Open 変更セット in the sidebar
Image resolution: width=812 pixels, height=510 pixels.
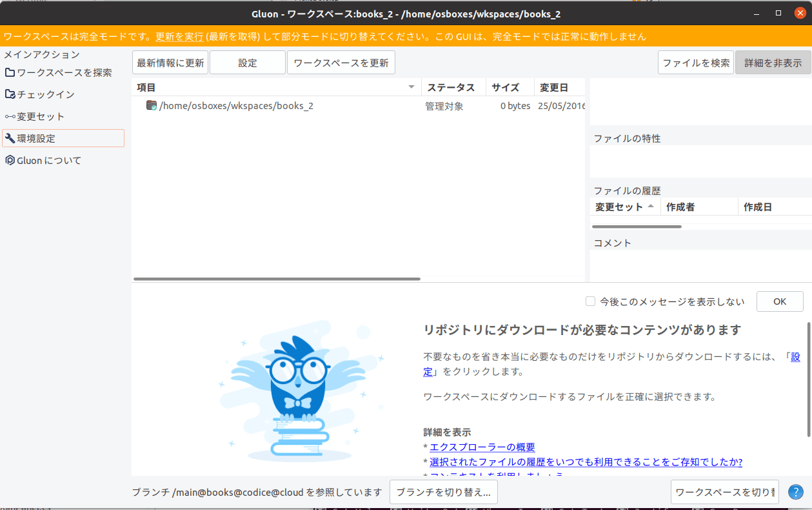(x=64, y=116)
